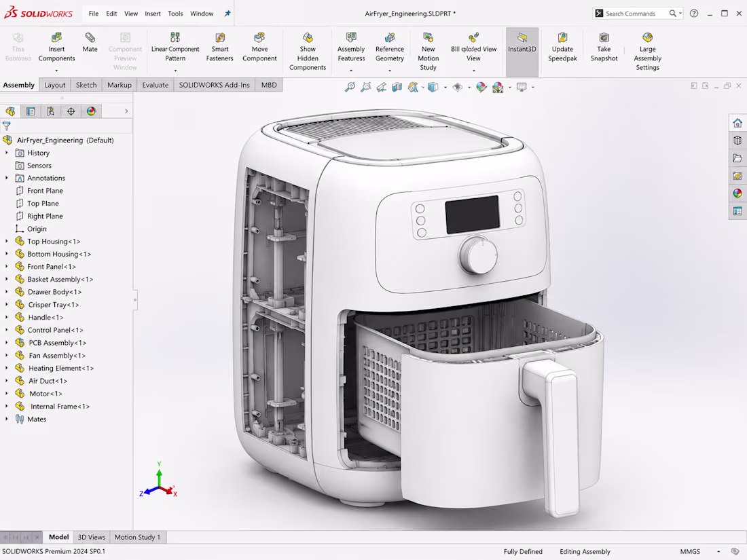Open Reference Geometry tool
The width and height of the screenshot is (747, 560).
tap(390, 47)
